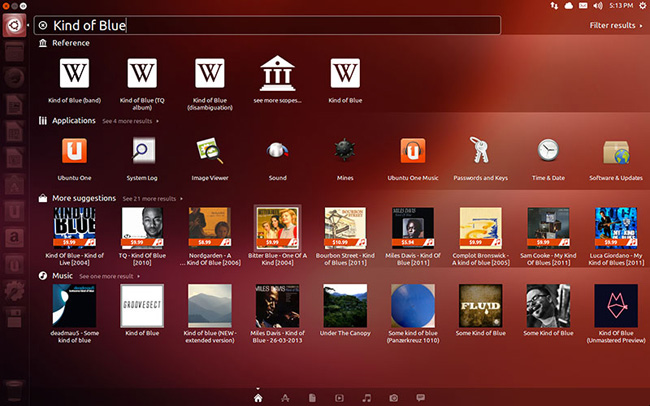Select Bitter Blue - One Of A Kind album
The height and width of the screenshot is (406, 650).
[277, 227]
